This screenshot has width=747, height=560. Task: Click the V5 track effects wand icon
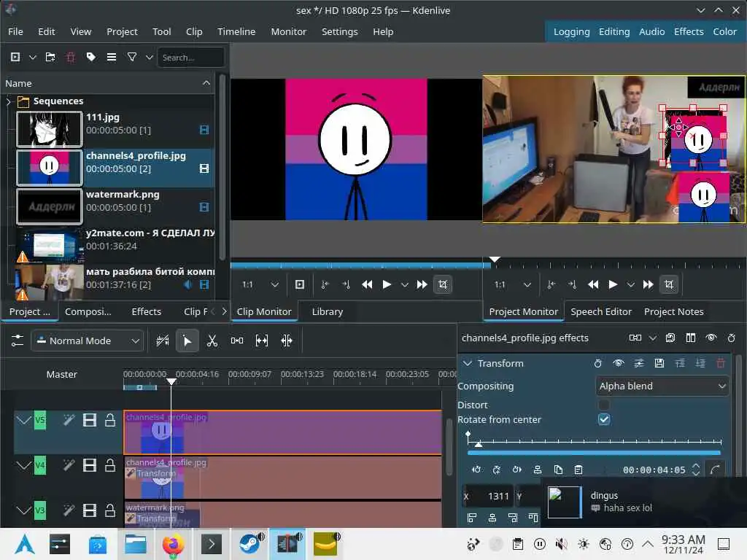[69, 420]
